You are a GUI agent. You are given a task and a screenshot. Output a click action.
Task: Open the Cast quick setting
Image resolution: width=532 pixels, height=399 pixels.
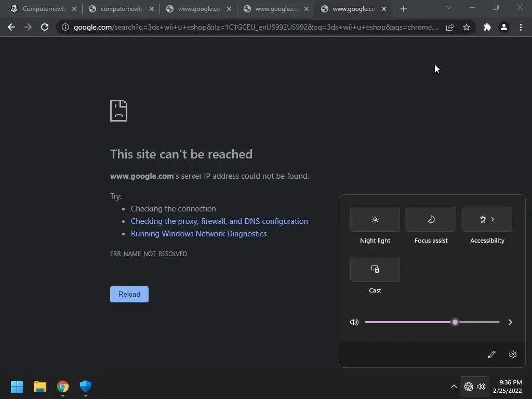[375, 269]
